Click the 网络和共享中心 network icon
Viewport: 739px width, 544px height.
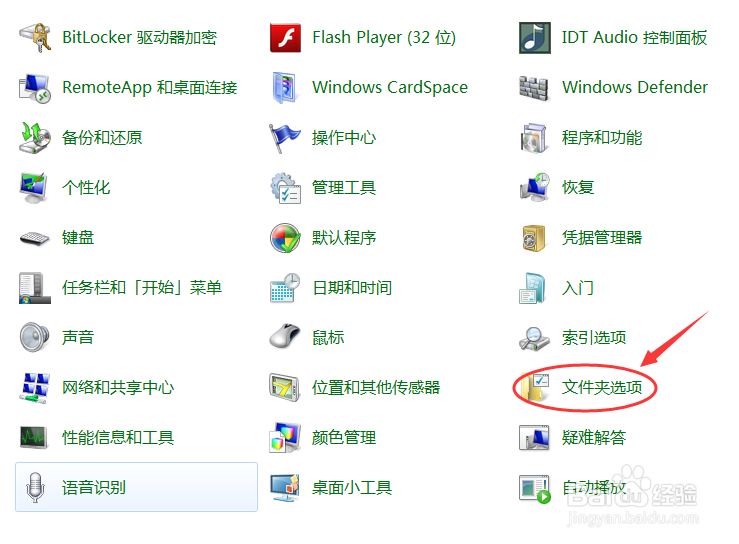point(35,387)
